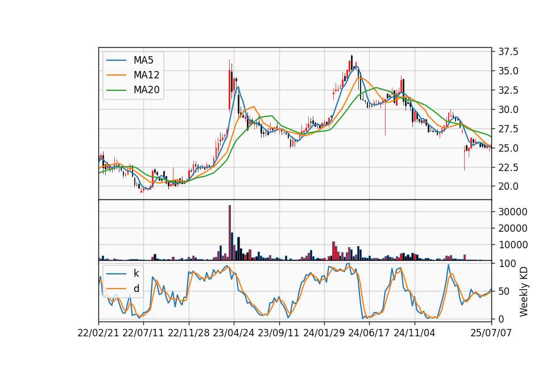Click the 22/02/21 date label
Viewport: 546px width, 392px height.
coord(98,333)
